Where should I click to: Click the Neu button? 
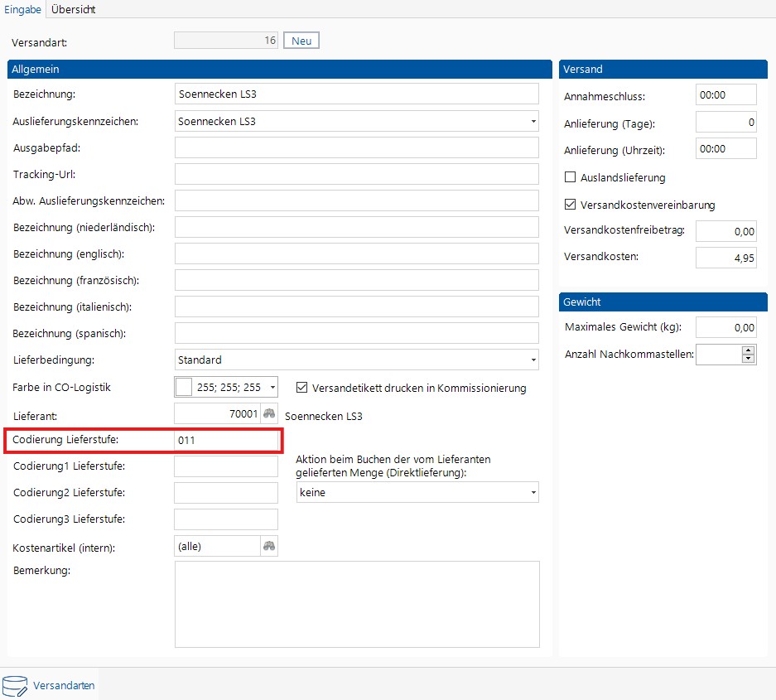tap(301, 41)
